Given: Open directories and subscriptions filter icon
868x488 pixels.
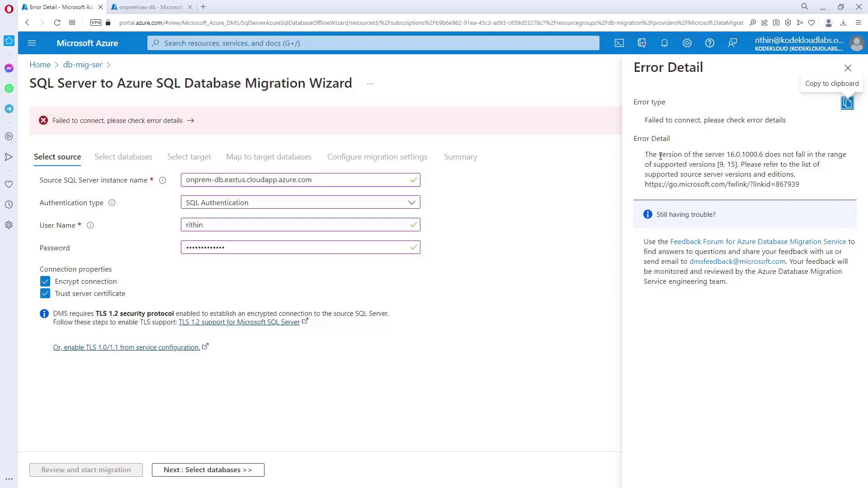Looking at the screenshot, I should point(642,43).
